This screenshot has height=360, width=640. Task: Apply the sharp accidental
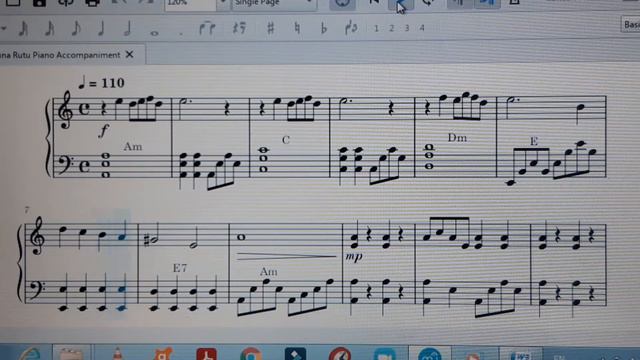coord(270,28)
